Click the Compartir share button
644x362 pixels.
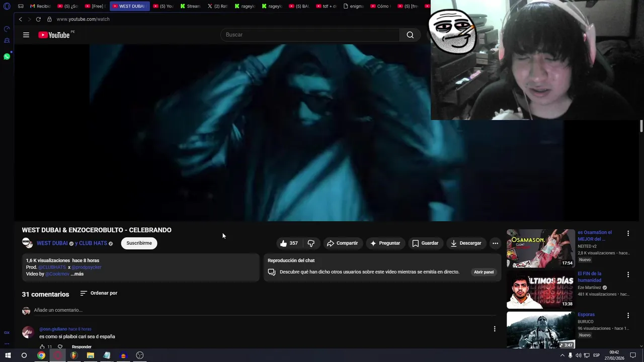(342, 243)
